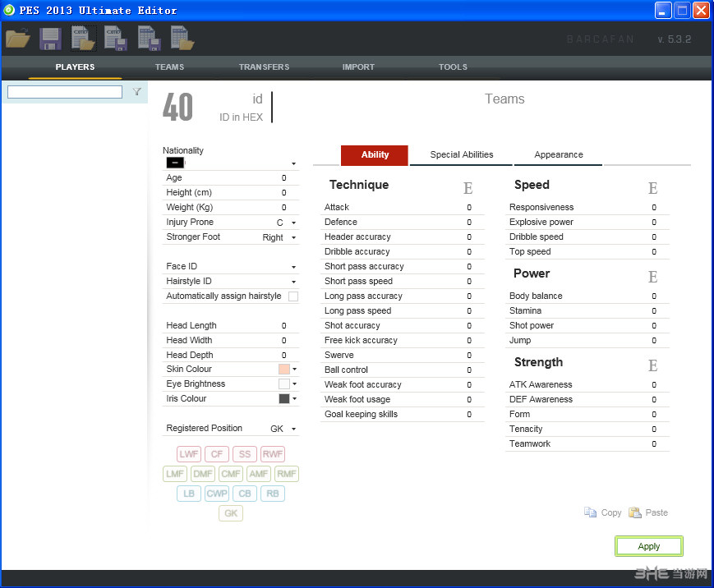This screenshot has height=588, width=714.
Task: Click the Skin Colour swatch
Action: point(284,369)
